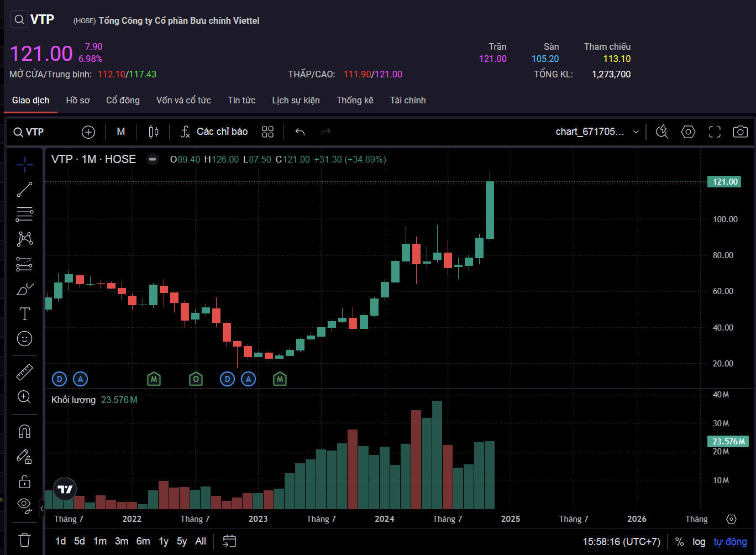The width and height of the screenshot is (756, 555).
Task: Collapse the VTP legend with minus button
Action: 153,159
